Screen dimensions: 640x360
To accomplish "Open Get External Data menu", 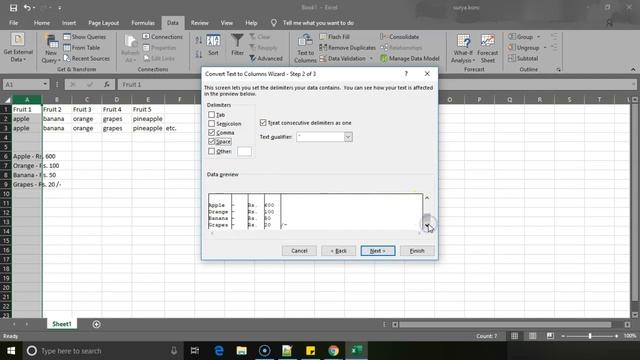I will pos(18,48).
